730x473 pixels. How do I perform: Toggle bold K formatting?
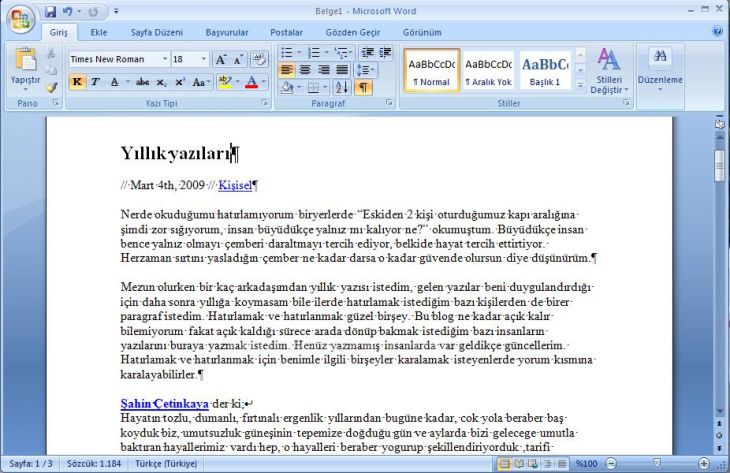(x=77, y=82)
